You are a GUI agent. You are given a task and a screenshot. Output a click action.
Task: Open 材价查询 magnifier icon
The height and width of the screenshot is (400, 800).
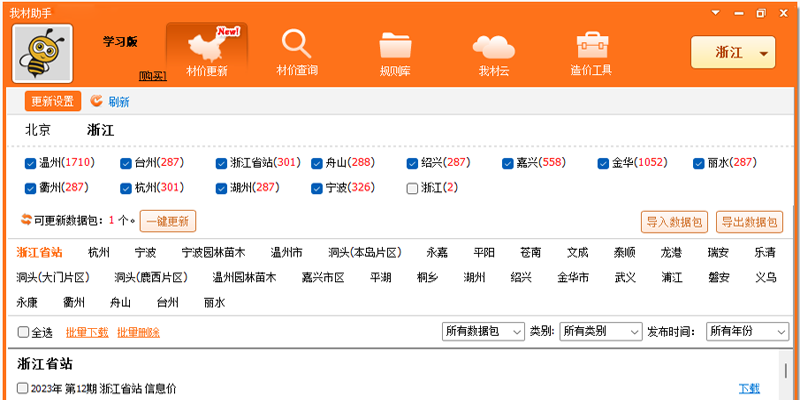pyautogui.click(x=297, y=53)
